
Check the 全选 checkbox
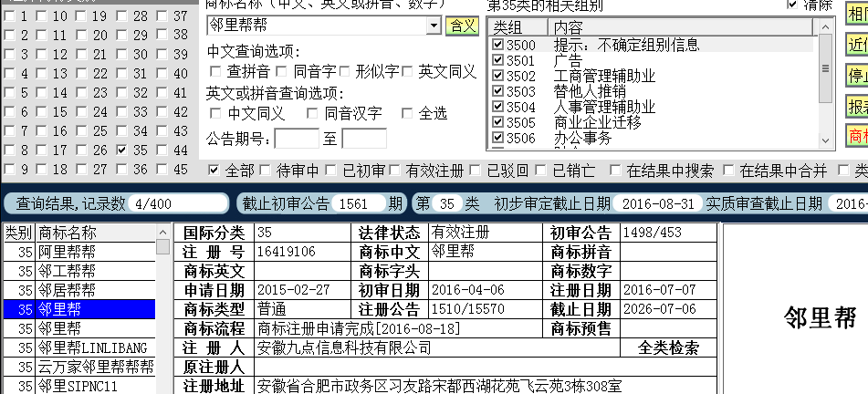pos(407,113)
